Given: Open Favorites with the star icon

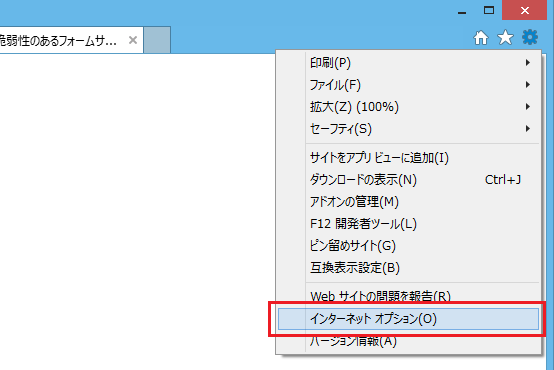Looking at the screenshot, I should point(505,37).
